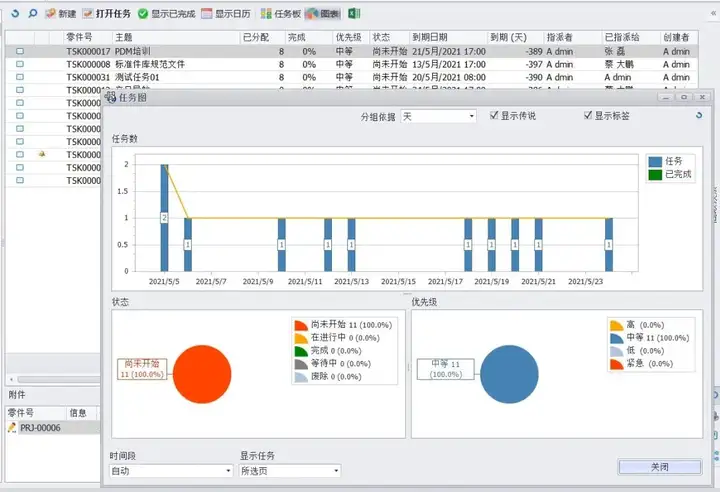Screen dimensions: 720x492
Task: Open the 显示任务 dropdown set to 所选页
Action: tap(290, 471)
